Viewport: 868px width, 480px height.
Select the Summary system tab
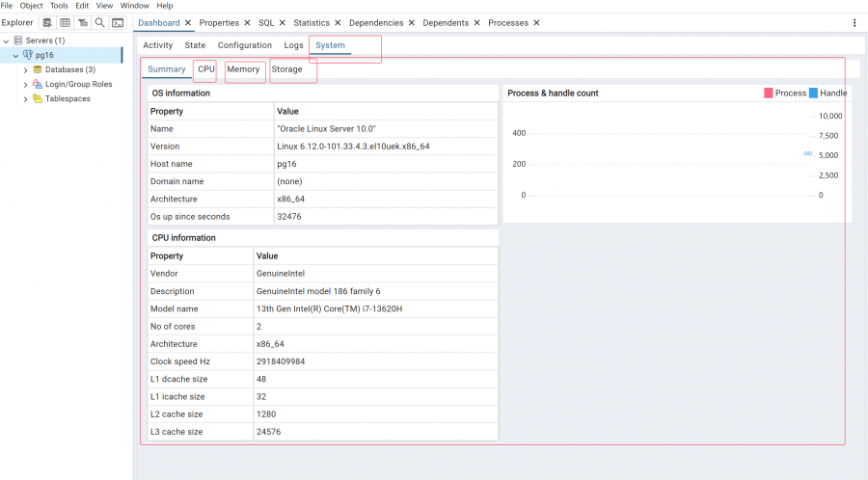167,69
